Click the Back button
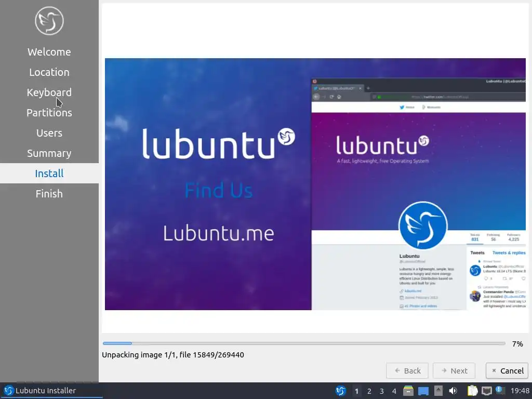The width and height of the screenshot is (532, 399). [407, 371]
